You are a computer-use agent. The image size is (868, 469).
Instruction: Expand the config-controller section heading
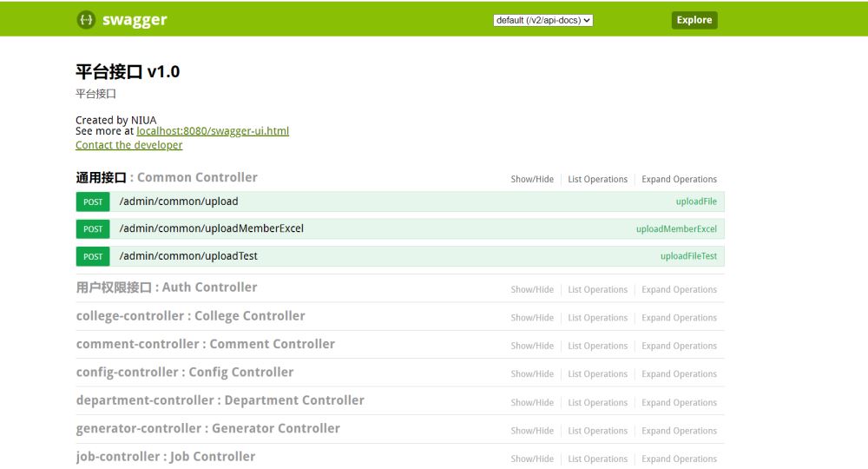click(x=185, y=373)
